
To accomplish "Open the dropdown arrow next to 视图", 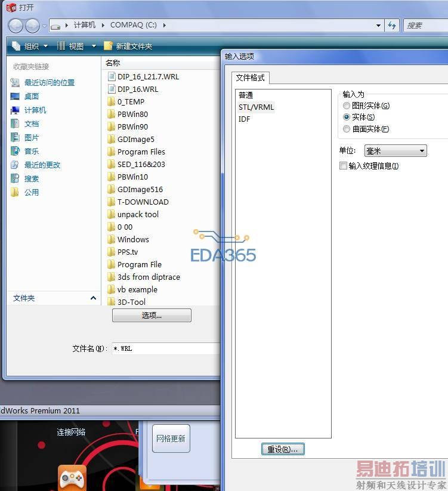I will [x=94, y=47].
